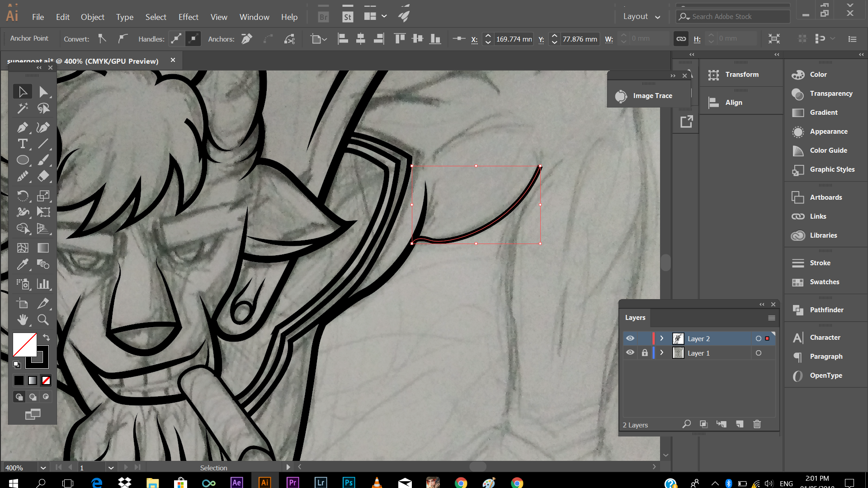Select the Pen tool
Viewport: 868px width, 488px height.
click(x=22, y=127)
